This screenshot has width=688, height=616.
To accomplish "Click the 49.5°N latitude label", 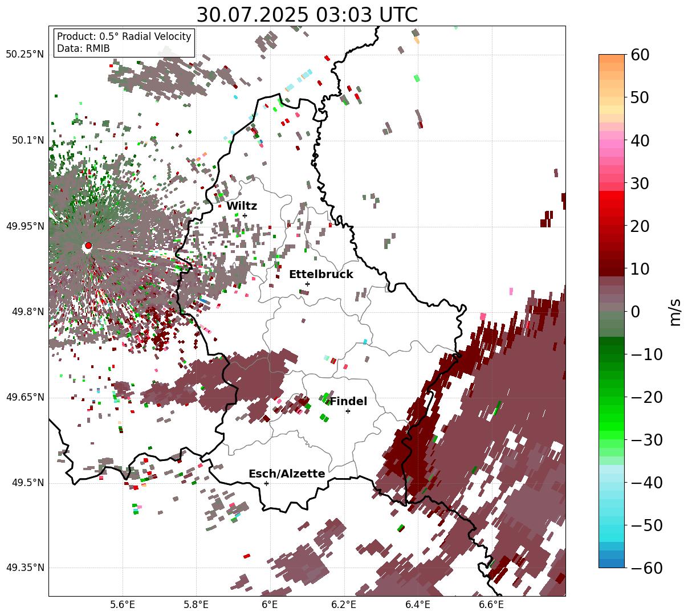I will [27, 483].
